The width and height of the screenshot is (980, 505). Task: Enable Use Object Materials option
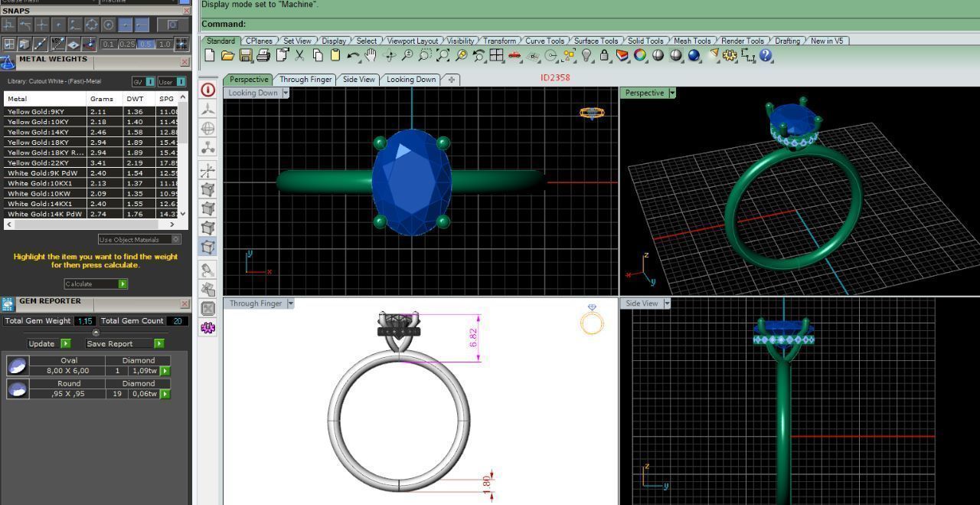(x=139, y=240)
